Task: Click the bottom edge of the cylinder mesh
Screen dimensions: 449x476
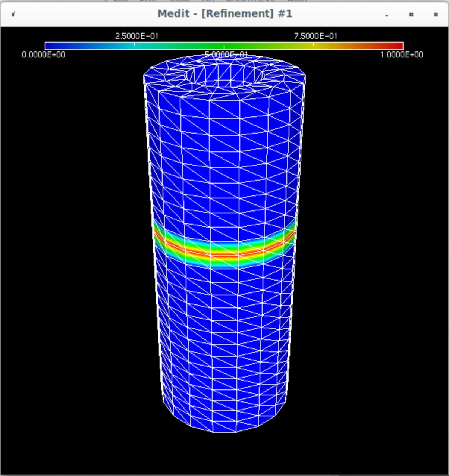Action: click(224, 431)
